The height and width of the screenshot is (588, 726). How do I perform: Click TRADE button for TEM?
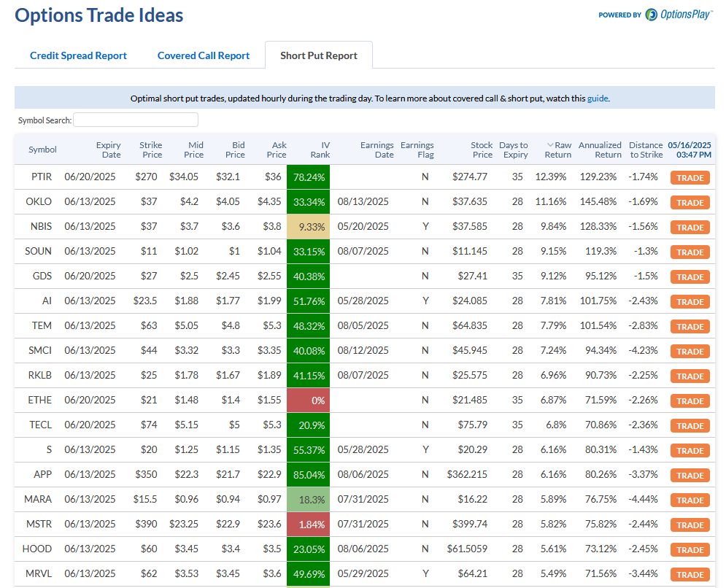pos(690,326)
